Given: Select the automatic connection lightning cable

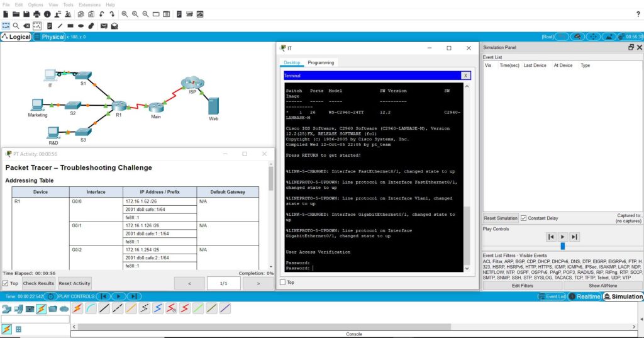Looking at the screenshot, I should [77, 308].
